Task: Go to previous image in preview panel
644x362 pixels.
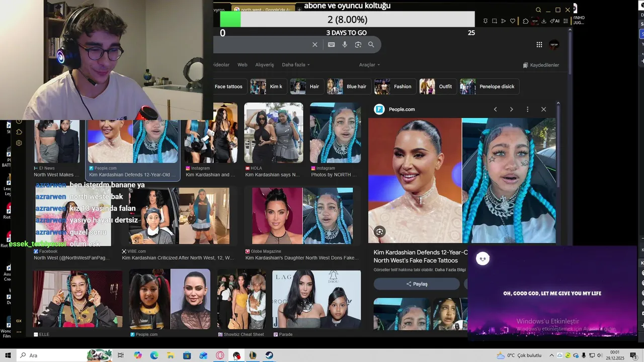Action: coord(495,109)
